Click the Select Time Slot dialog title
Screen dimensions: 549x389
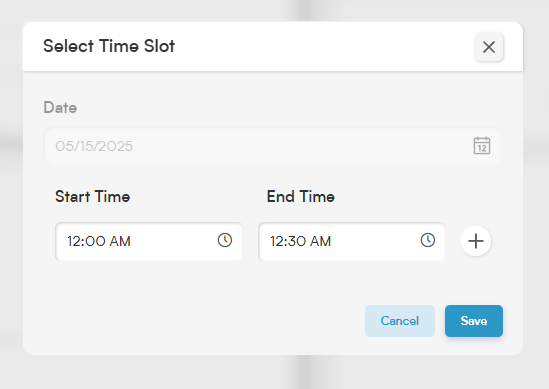pos(109,46)
